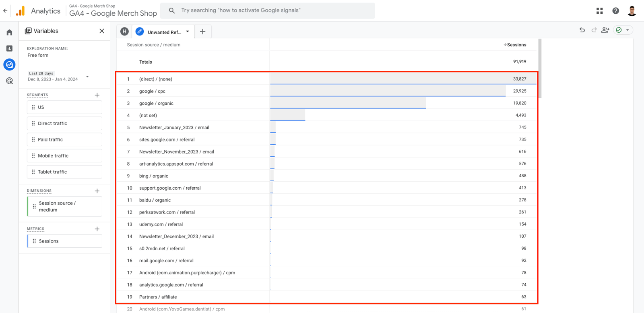
Task: Add a new metric with plus
Action: coord(97,229)
